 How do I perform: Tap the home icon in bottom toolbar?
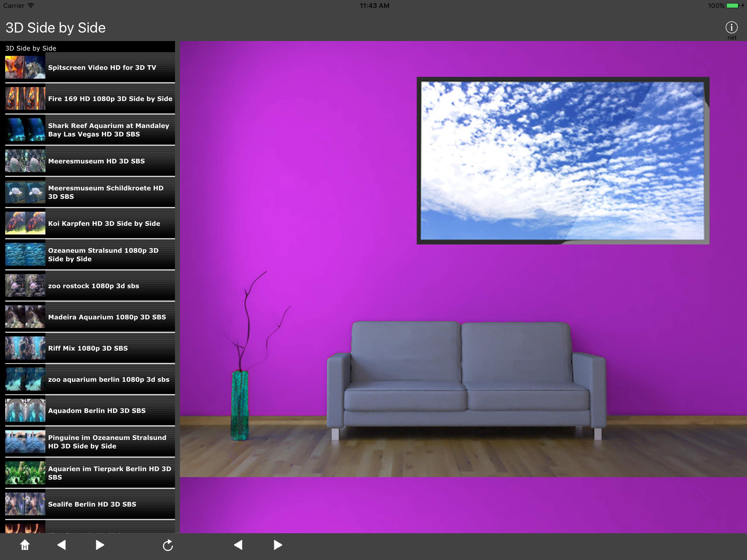click(25, 545)
